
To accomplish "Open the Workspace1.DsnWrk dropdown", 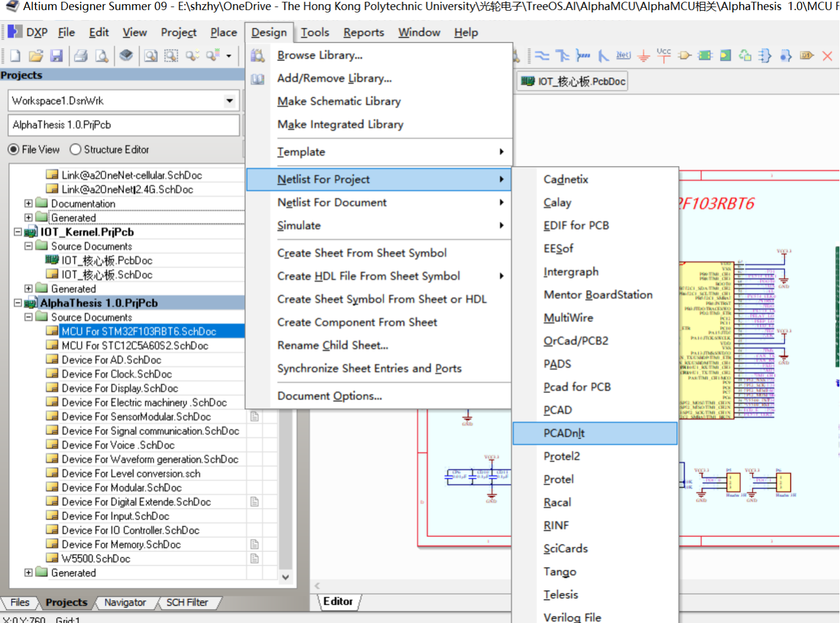I will [229, 100].
